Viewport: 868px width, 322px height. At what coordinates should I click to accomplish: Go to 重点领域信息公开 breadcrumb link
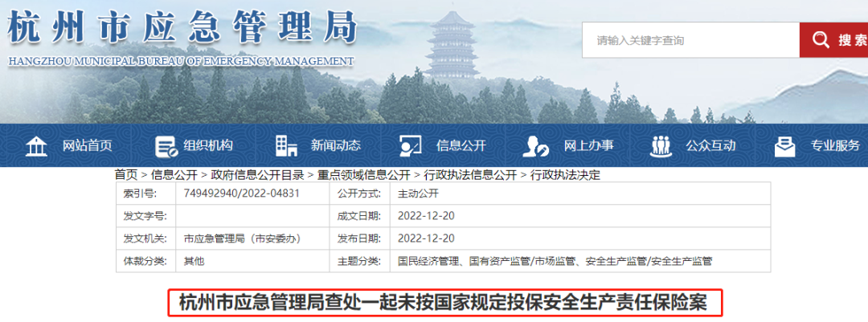coord(364,175)
